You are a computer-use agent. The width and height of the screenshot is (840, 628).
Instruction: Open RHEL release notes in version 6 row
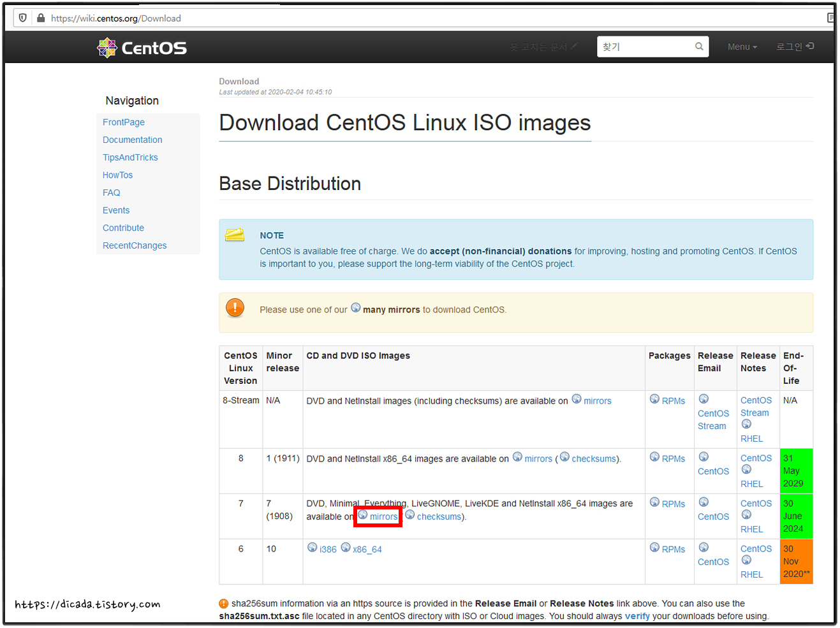click(x=752, y=574)
